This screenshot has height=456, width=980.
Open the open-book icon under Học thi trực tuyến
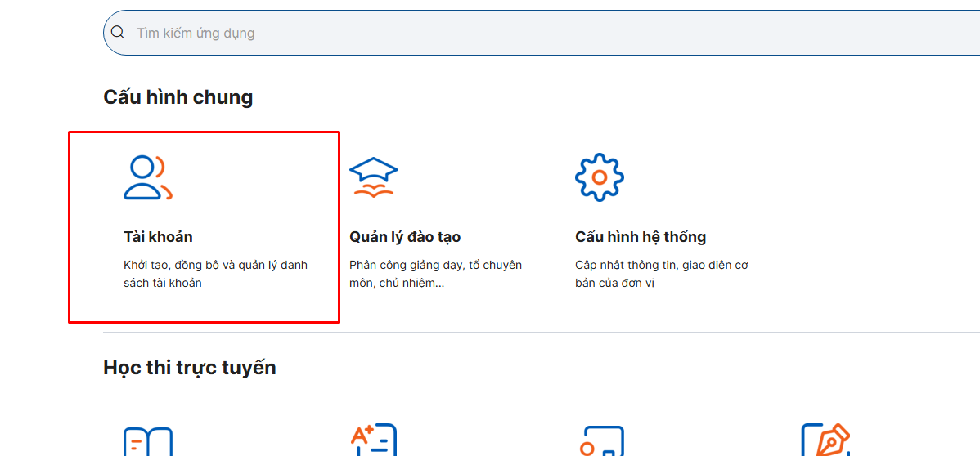[x=147, y=441]
